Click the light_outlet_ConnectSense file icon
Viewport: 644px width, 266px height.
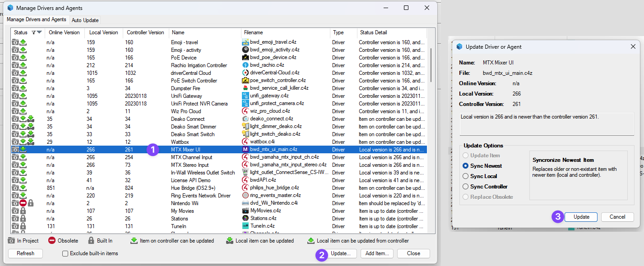click(246, 173)
